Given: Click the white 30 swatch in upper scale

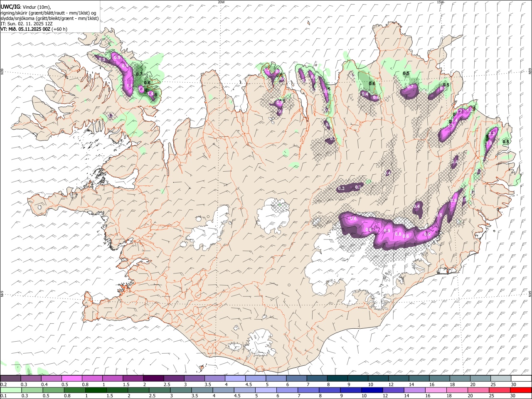Looking at the screenshot, I should click(x=522, y=379).
